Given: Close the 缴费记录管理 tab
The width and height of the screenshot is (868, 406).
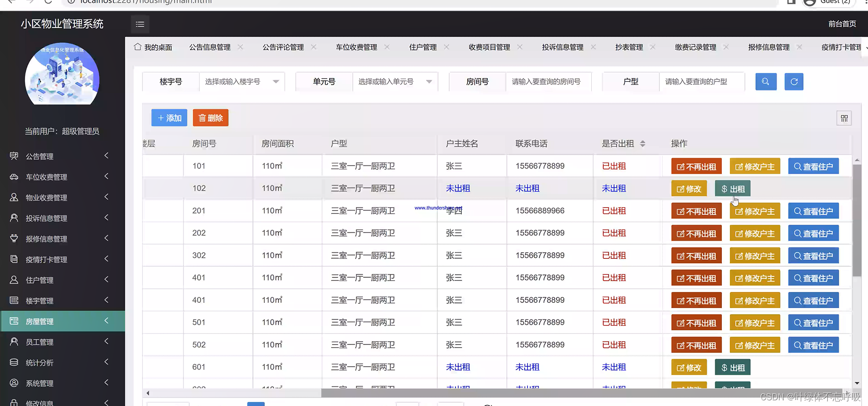Looking at the screenshot, I should pyautogui.click(x=726, y=47).
